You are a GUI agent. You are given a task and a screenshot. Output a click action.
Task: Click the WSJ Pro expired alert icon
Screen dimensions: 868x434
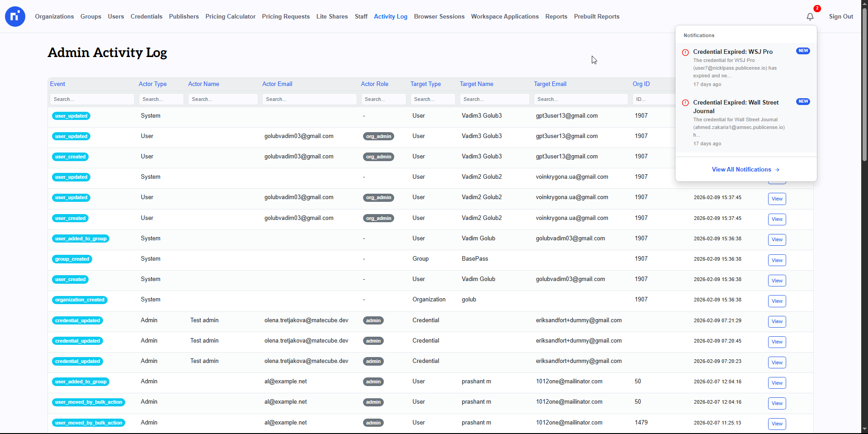point(685,52)
